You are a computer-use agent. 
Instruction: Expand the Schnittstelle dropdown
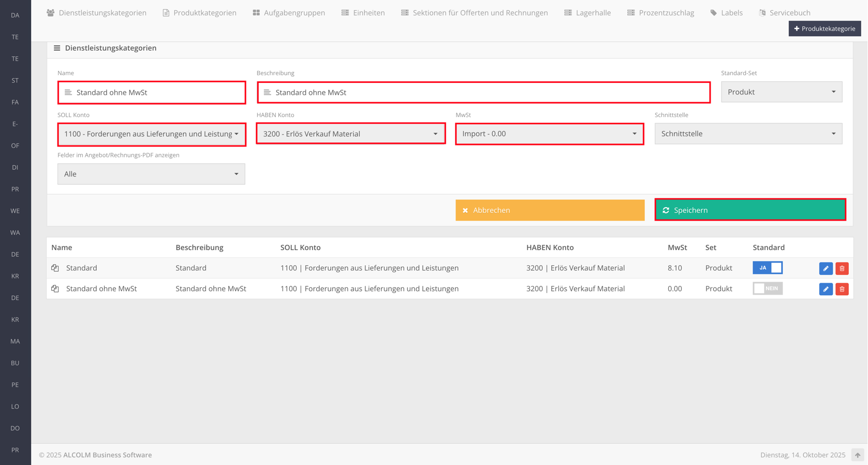coord(748,134)
